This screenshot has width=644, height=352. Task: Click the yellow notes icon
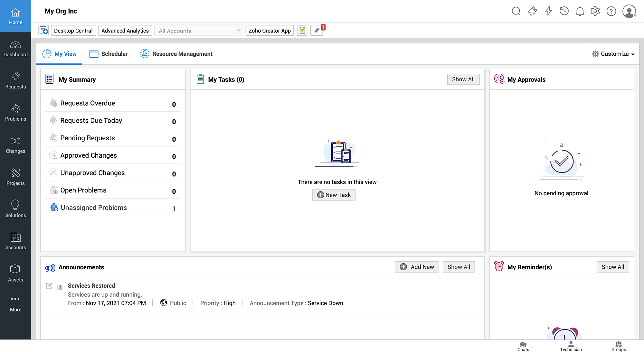coord(302,31)
